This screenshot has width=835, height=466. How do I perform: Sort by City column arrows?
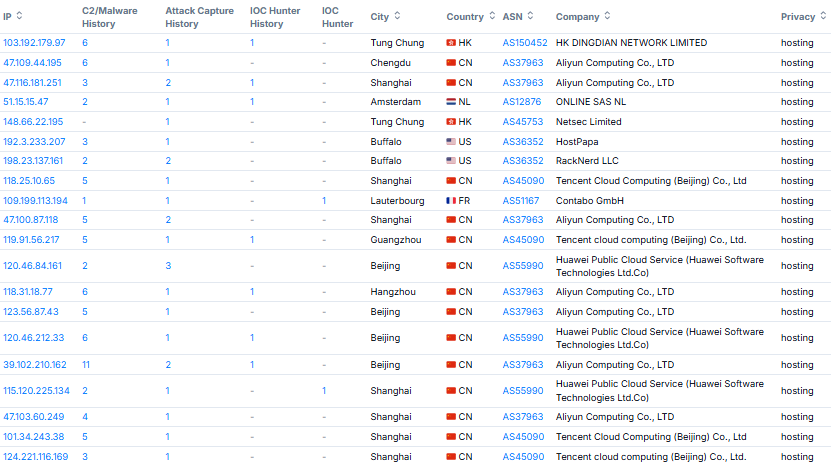pyautogui.click(x=397, y=16)
